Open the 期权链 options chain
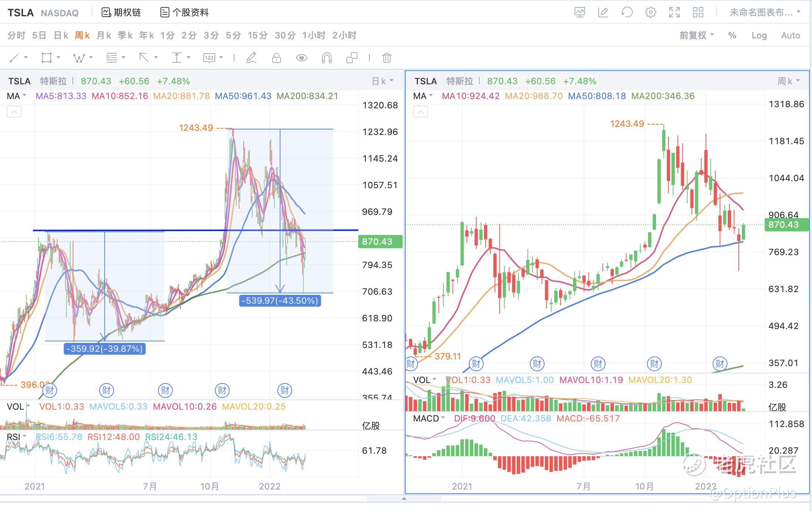Viewport: 812px width, 511px height. point(121,12)
